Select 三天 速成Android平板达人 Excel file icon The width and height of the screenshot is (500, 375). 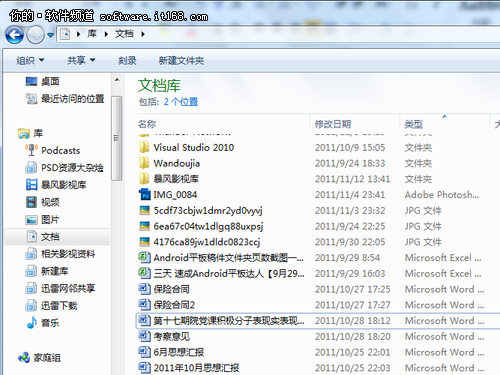coord(144,273)
